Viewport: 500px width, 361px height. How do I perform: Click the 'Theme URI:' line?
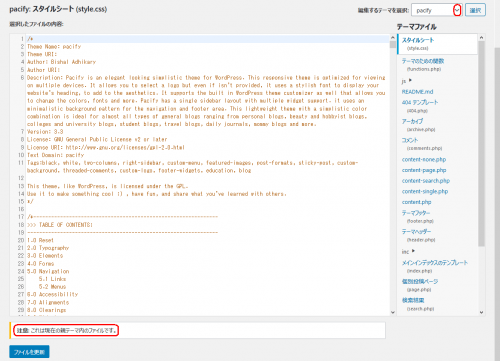42,54
